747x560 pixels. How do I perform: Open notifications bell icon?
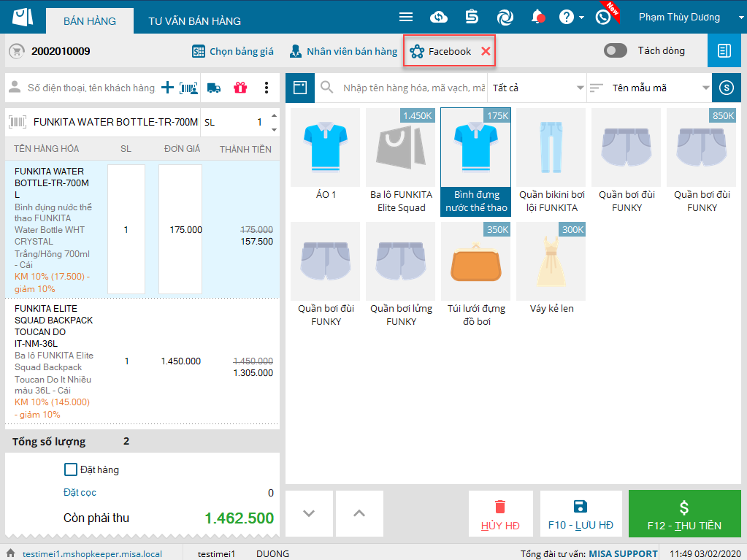tap(537, 17)
